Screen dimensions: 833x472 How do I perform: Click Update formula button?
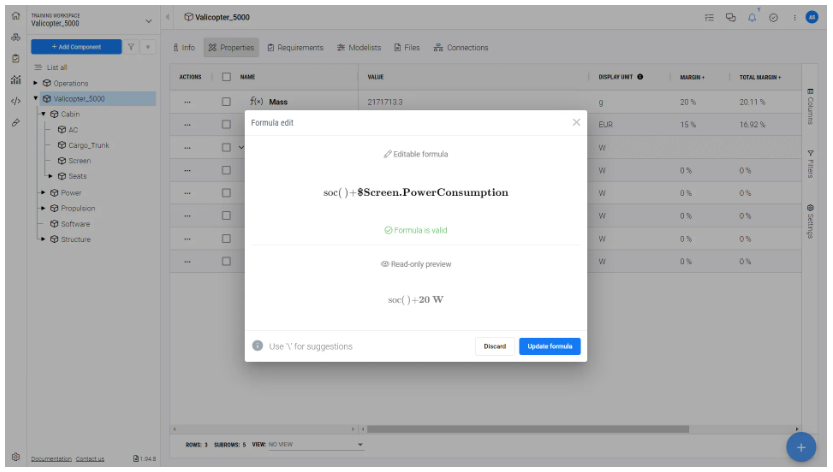[x=550, y=346]
